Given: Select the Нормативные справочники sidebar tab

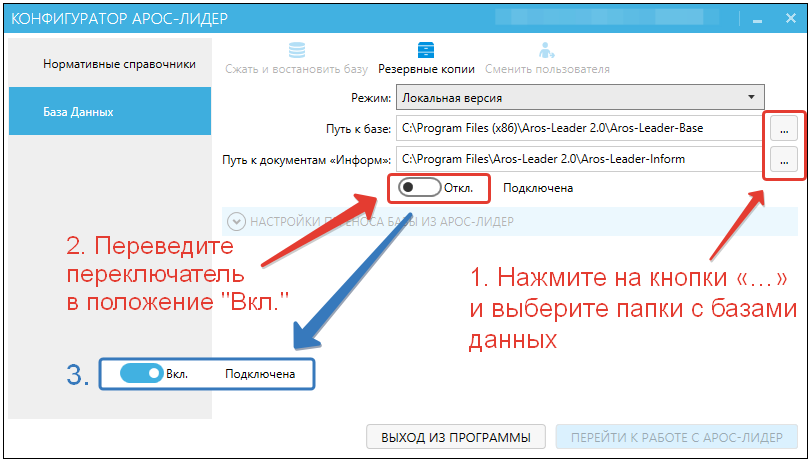Looking at the screenshot, I should 110,64.
